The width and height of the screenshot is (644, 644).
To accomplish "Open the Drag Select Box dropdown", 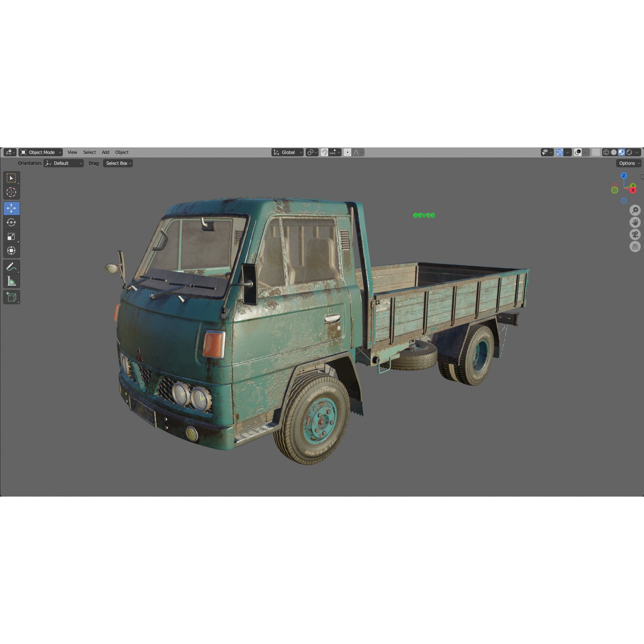I will tap(118, 163).
